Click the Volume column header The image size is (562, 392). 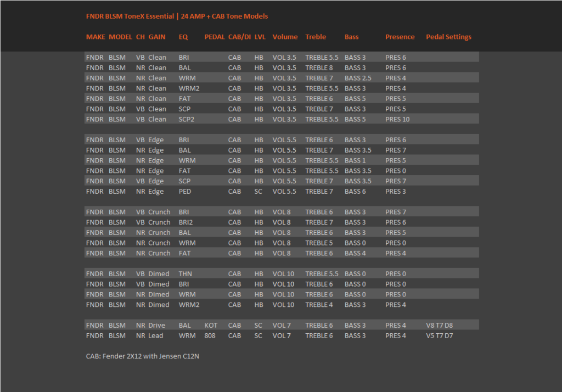point(285,37)
